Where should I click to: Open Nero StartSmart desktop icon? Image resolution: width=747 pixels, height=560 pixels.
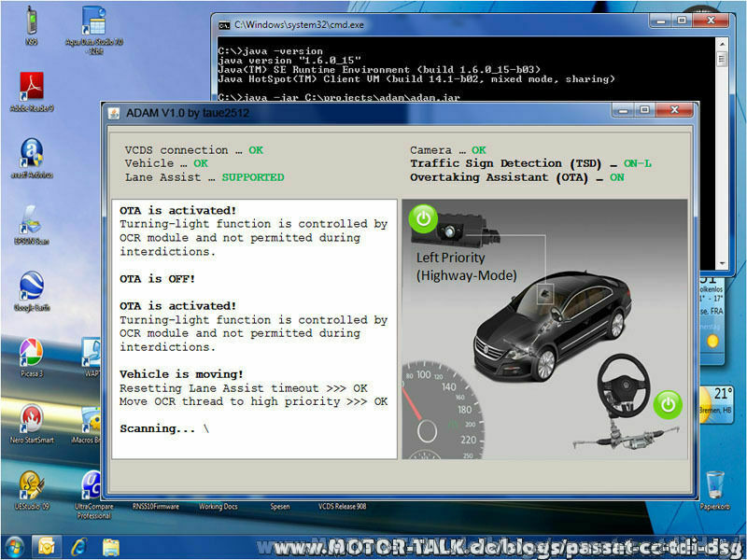tap(32, 424)
